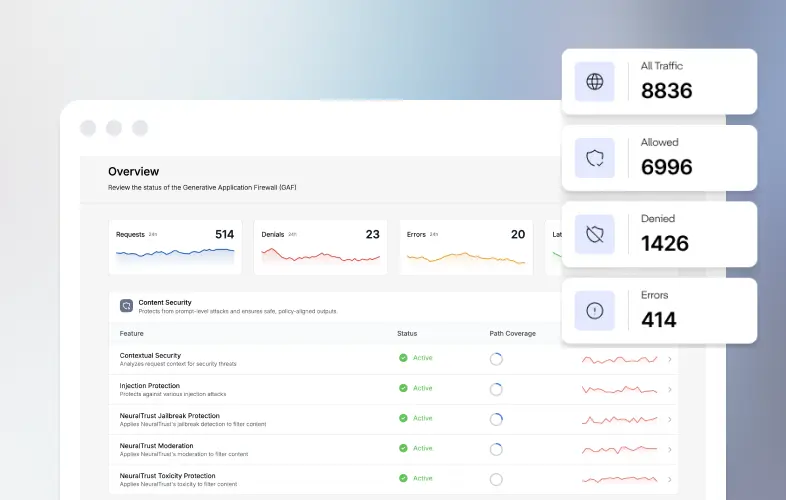
Task: Click the green Active check for Injection Protection
Action: point(403,388)
